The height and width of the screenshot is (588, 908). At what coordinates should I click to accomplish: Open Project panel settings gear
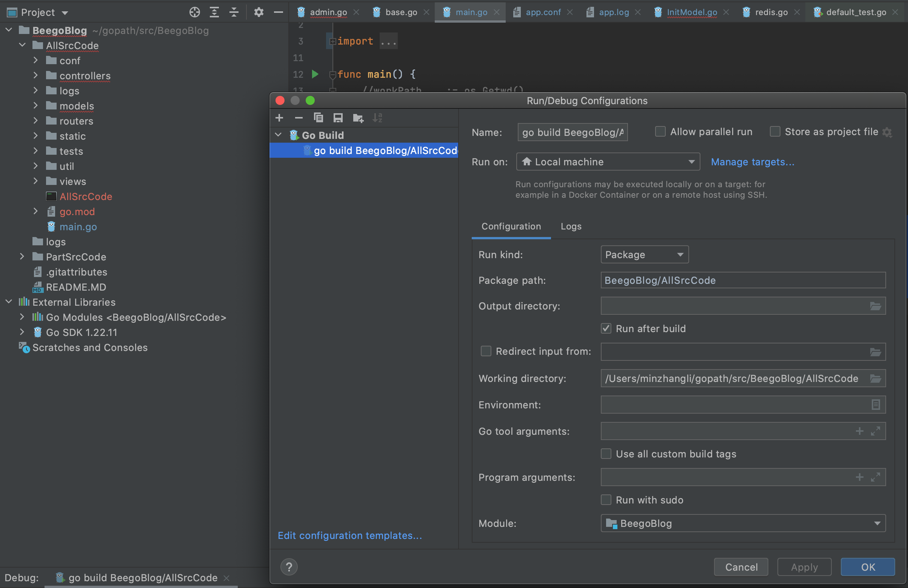click(259, 12)
